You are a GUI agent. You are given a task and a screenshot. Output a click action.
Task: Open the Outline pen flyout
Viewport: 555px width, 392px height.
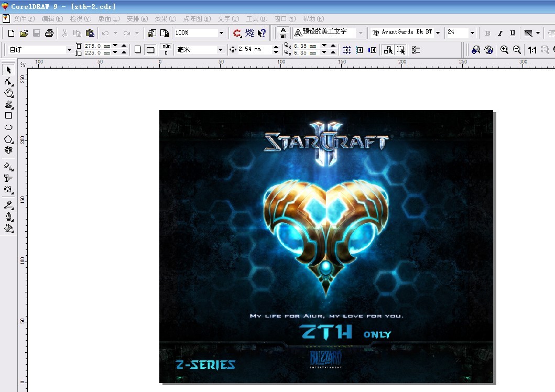point(8,216)
